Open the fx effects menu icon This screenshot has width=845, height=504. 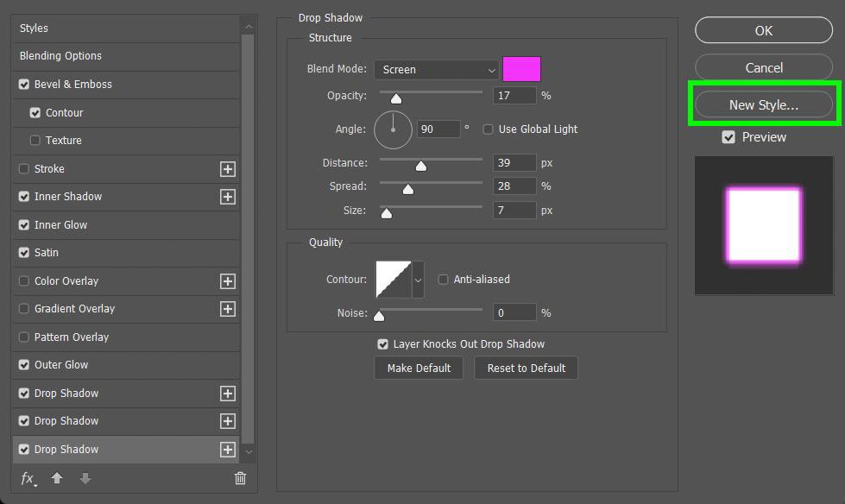pyautogui.click(x=28, y=479)
